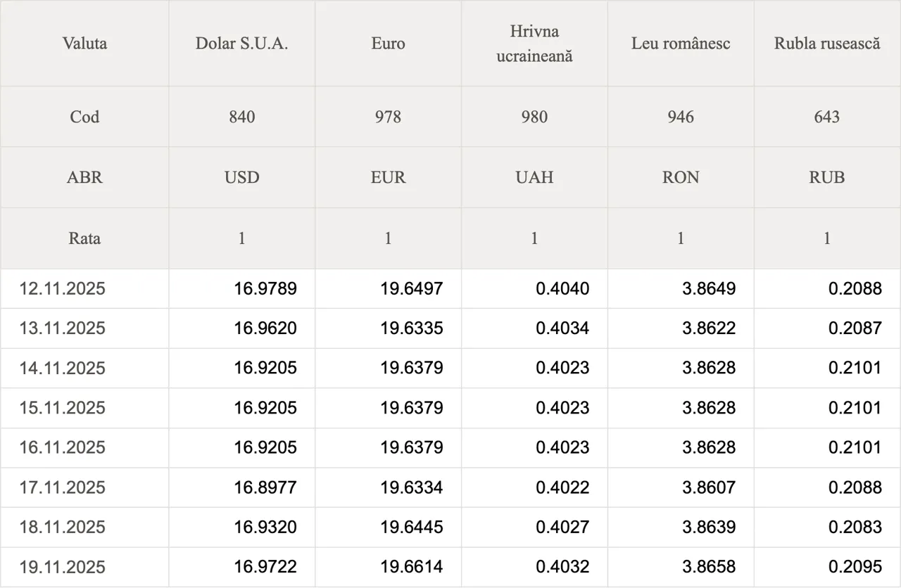
Task: Click Euro rate 19.6614
Action: coord(412,567)
